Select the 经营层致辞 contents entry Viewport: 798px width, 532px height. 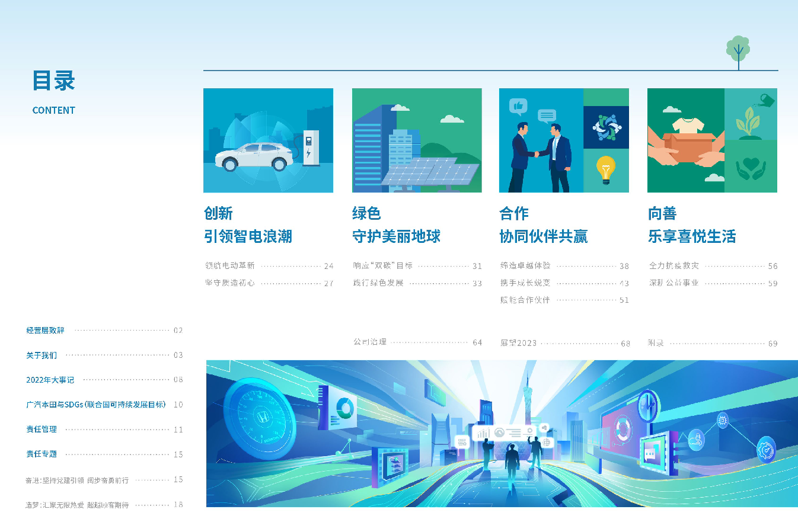[45, 331]
